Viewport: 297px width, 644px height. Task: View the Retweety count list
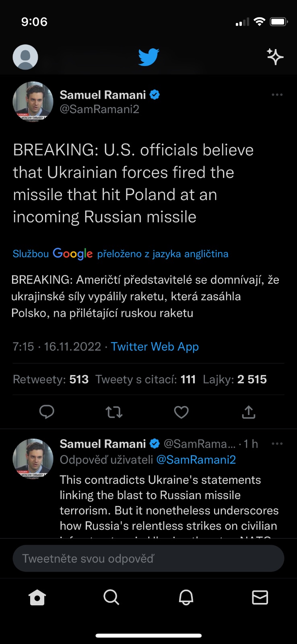click(x=51, y=379)
